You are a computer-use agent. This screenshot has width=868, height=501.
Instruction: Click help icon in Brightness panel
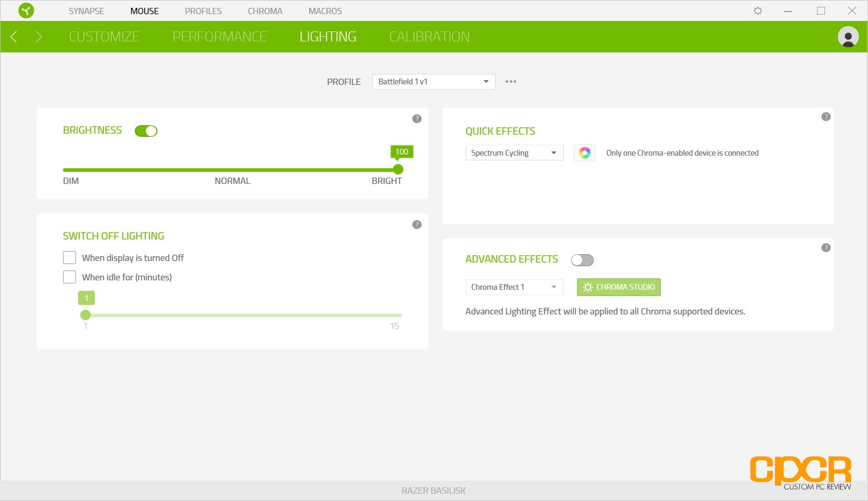417,118
